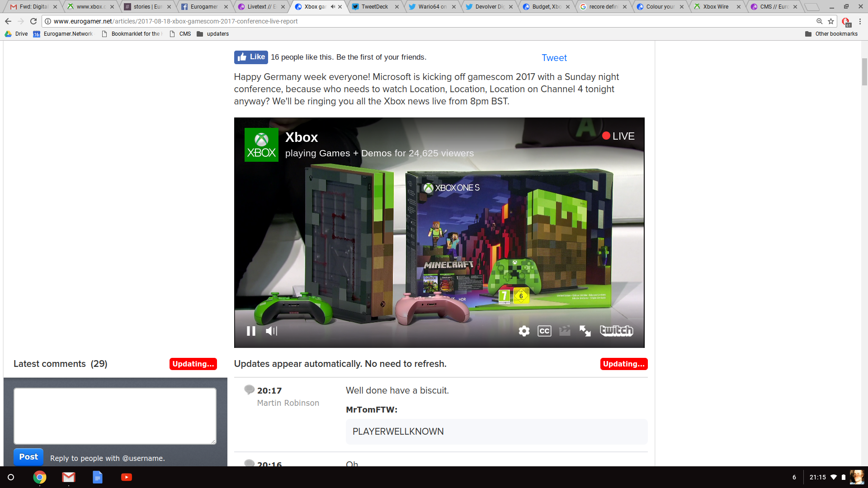
Task: Click comment bubble icon beside 20:17
Action: 249,389
